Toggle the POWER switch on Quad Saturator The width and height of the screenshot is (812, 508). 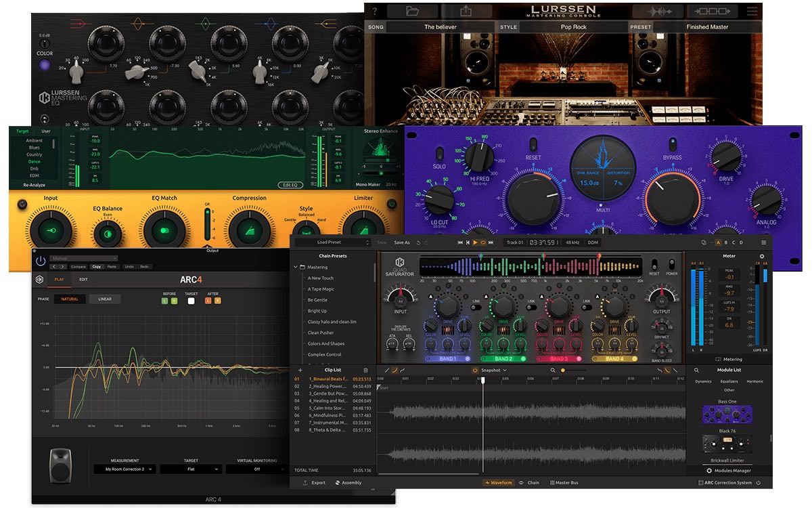click(672, 265)
